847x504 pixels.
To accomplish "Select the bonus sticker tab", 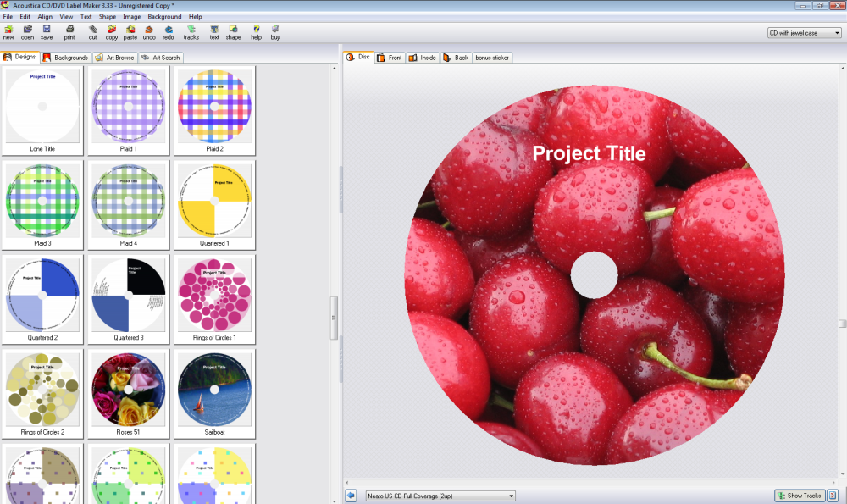I will click(x=492, y=58).
